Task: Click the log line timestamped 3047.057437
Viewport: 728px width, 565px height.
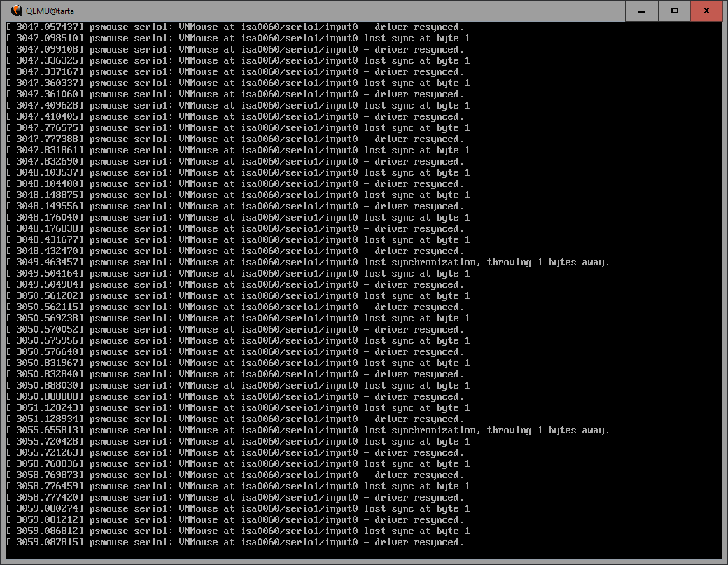Action: click(x=234, y=27)
